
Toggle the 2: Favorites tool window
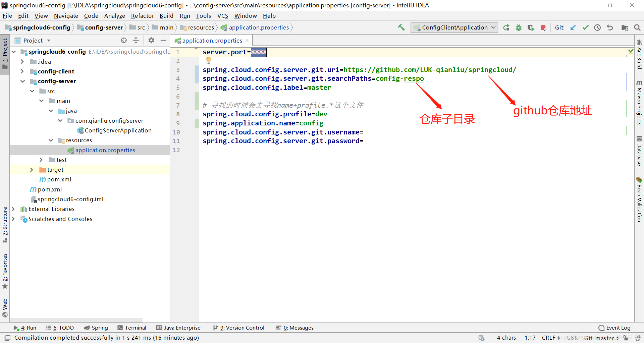click(x=5, y=271)
